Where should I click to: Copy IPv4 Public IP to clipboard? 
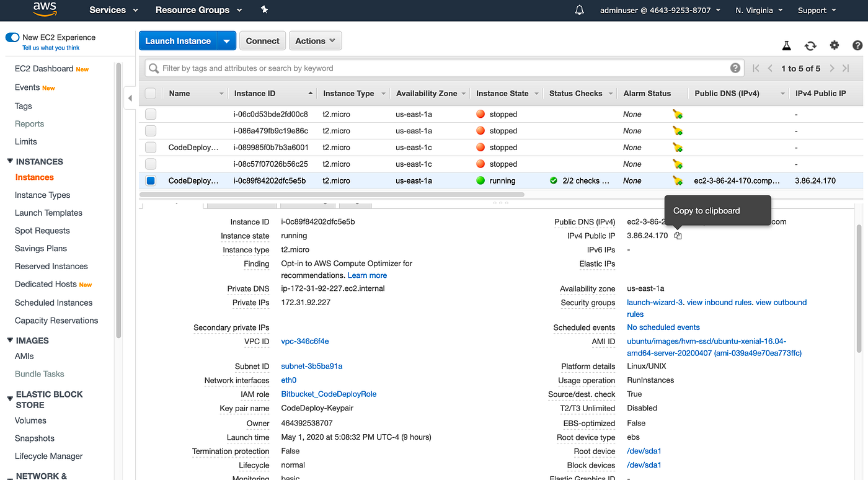coord(678,236)
